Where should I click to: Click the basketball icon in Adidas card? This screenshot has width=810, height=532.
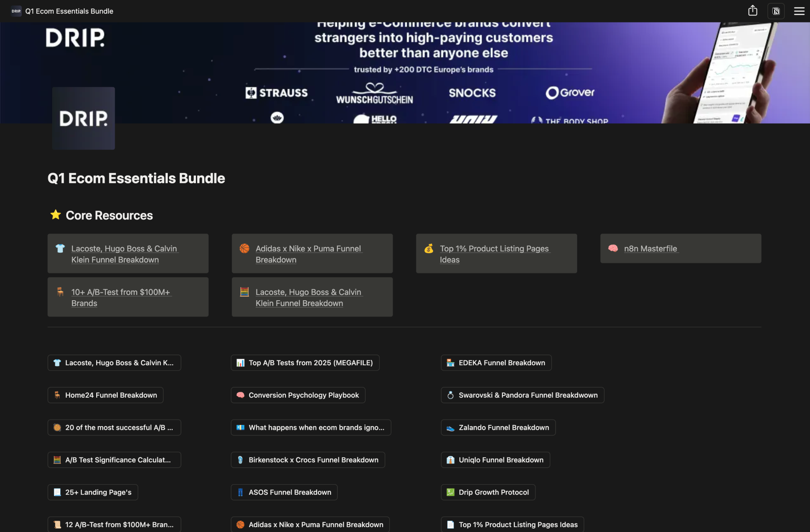tap(244, 249)
